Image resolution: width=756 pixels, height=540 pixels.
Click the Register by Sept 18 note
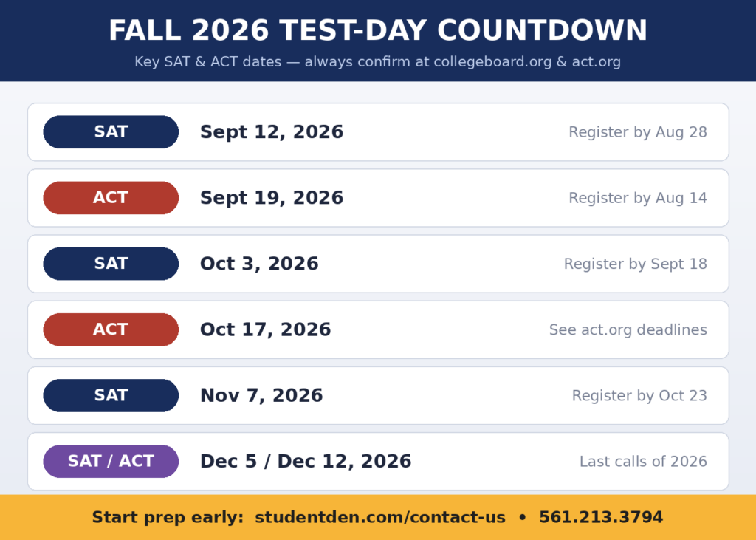pos(636,264)
